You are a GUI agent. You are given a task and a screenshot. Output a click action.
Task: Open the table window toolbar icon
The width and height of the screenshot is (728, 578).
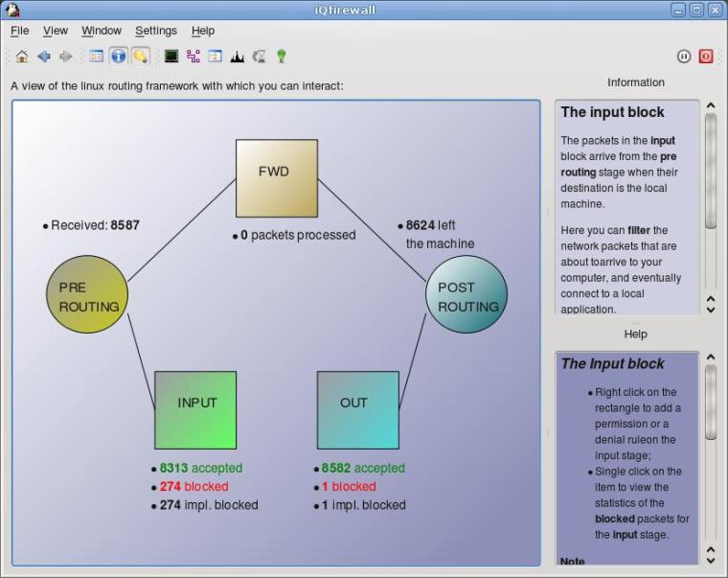pos(215,57)
